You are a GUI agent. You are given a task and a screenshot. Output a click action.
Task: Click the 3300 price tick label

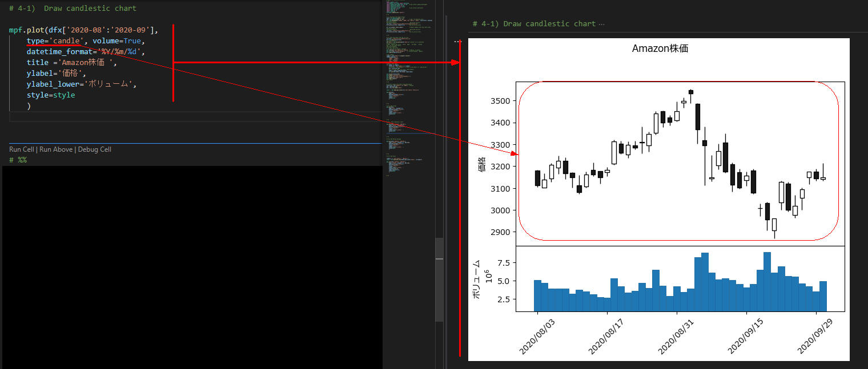[x=500, y=145]
